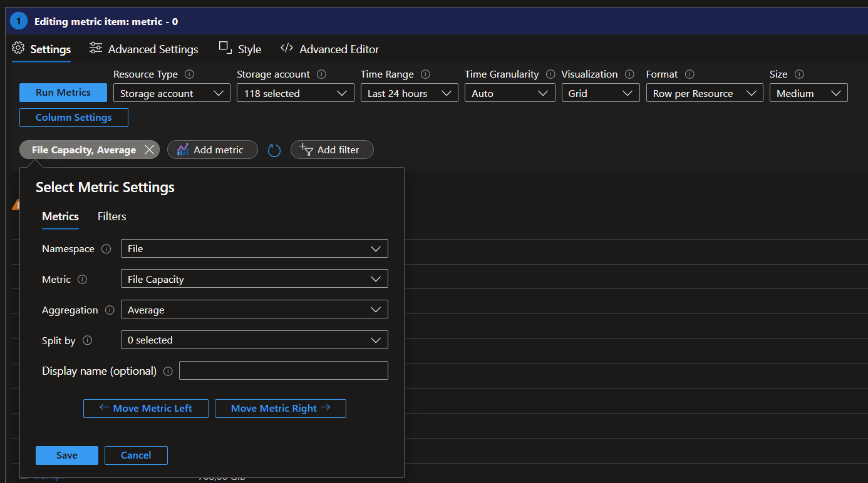Click info icon next to Time Range
Viewport: 868px width, 483px height.
(425, 74)
